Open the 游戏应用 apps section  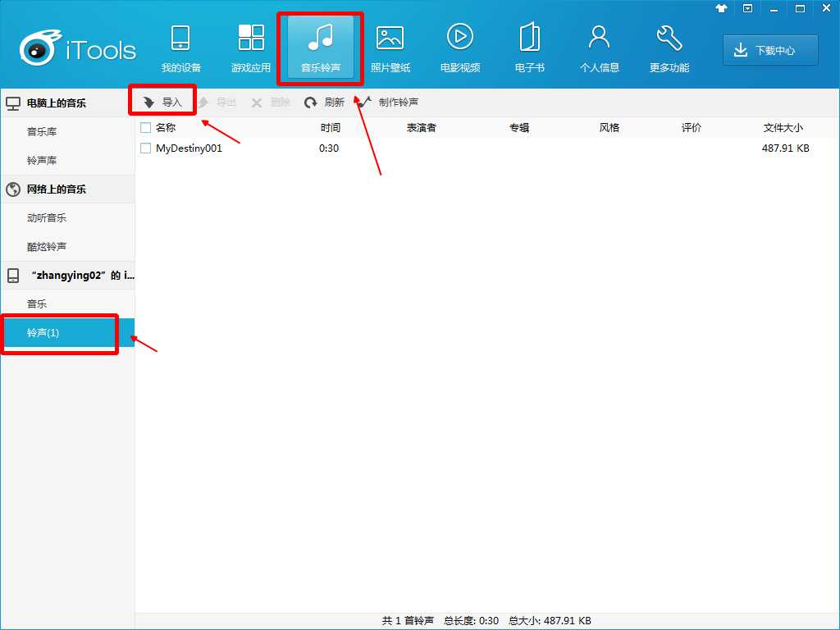point(251,49)
